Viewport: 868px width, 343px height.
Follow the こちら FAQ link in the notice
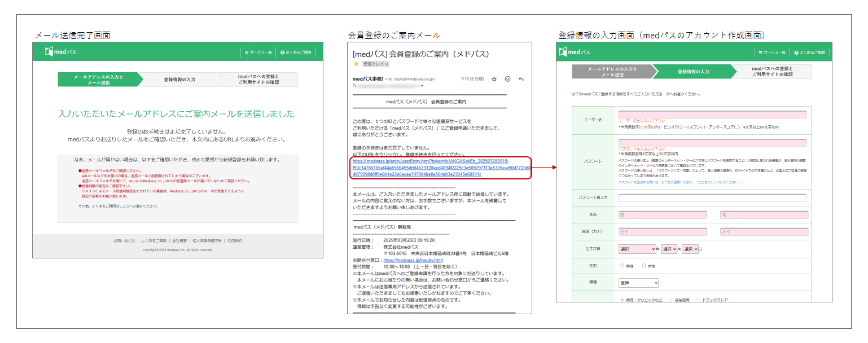tap(124, 206)
